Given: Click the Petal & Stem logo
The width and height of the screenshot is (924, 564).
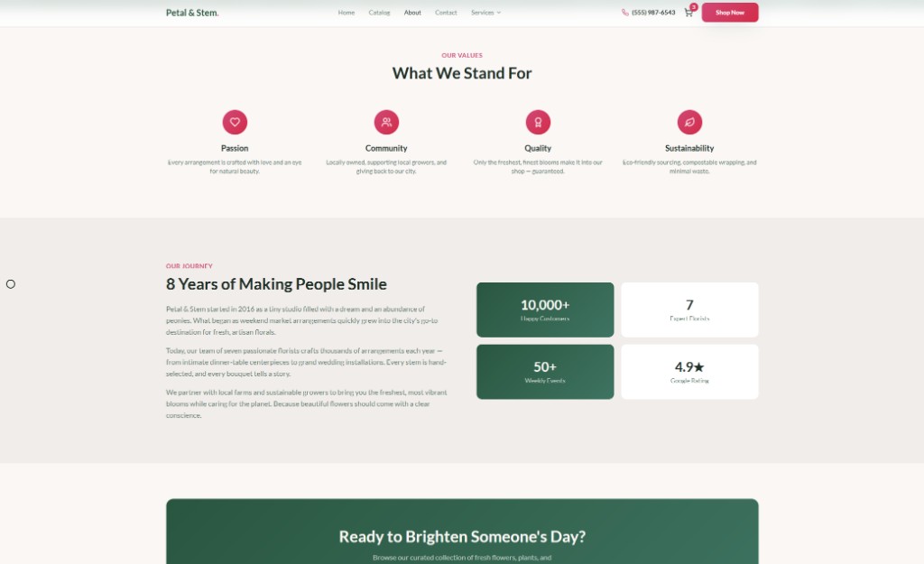Looking at the screenshot, I should tap(192, 13).
